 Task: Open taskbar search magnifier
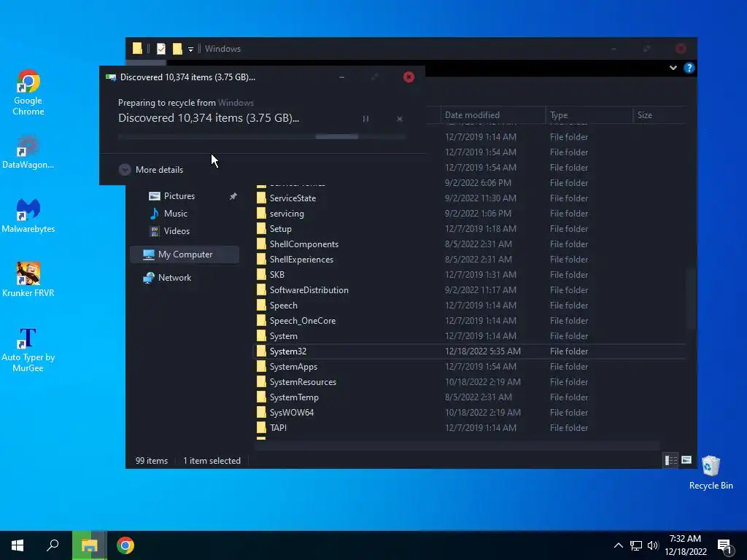[x=53, y=545]
